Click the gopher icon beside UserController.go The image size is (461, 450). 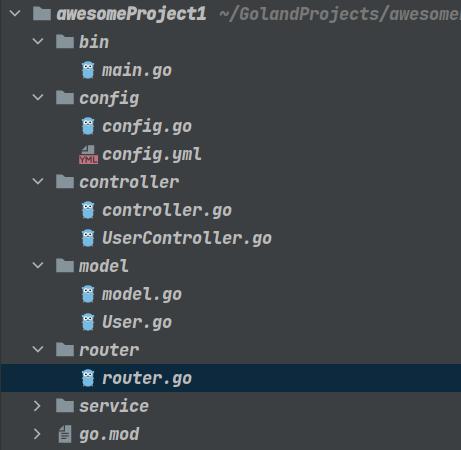[x=88, y=238]
